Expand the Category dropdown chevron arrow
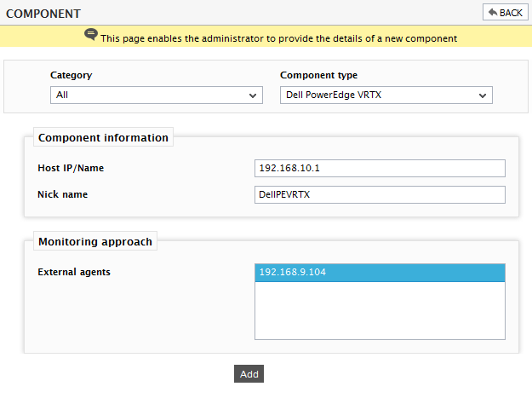 click(253, 95)
